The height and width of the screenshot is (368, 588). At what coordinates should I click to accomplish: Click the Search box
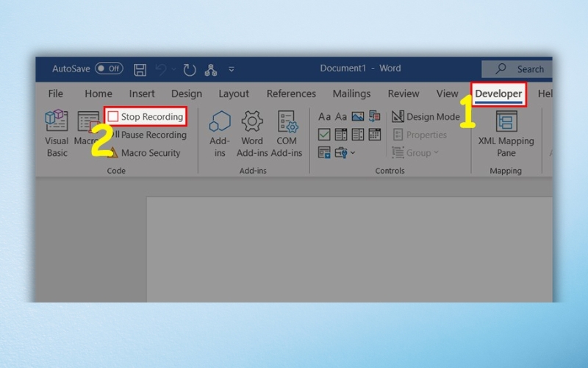[x=517, y=68]
